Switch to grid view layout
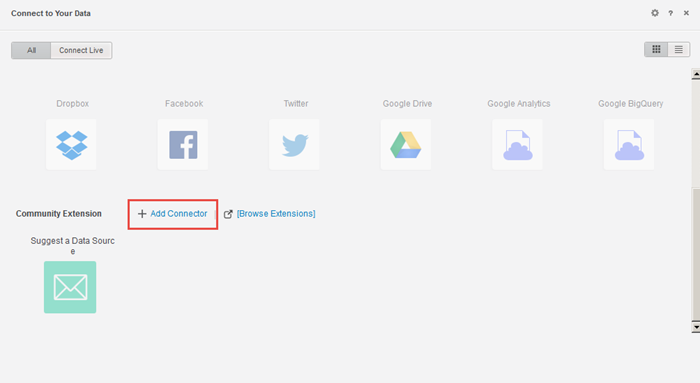 pyautogui.click(x=656, y=50)
